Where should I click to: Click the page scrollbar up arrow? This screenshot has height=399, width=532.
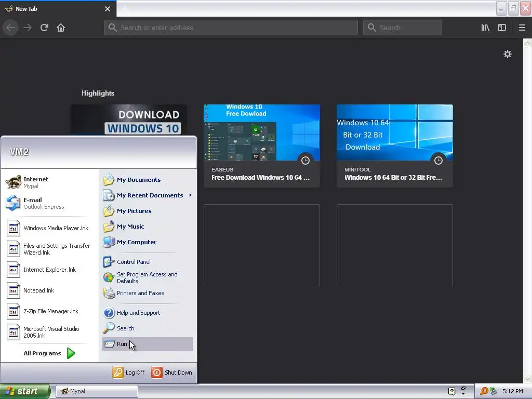[527, 43]
